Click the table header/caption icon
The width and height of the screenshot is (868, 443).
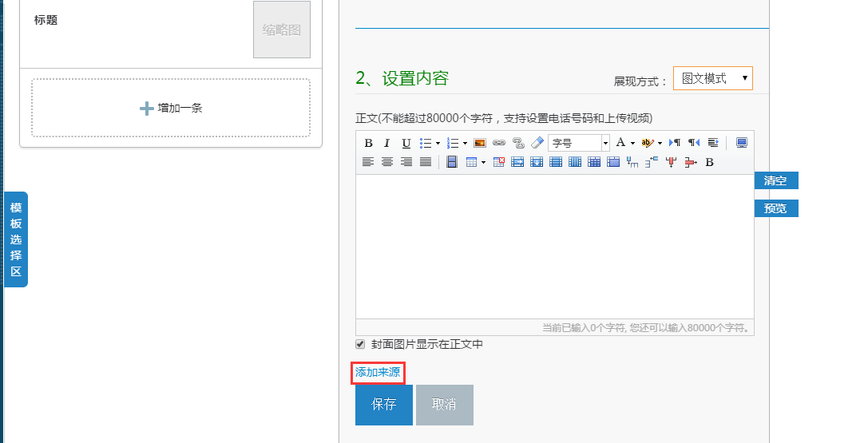(x=613, y=162)
